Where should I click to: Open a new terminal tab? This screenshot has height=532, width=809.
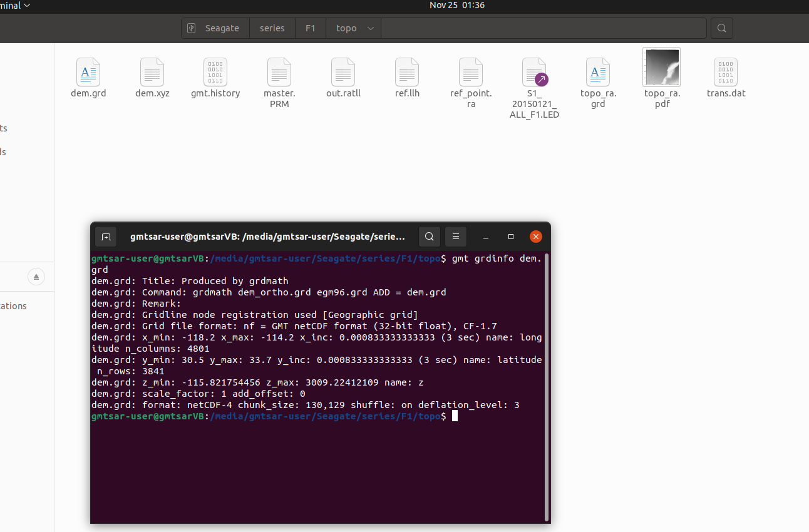point(106,237)
